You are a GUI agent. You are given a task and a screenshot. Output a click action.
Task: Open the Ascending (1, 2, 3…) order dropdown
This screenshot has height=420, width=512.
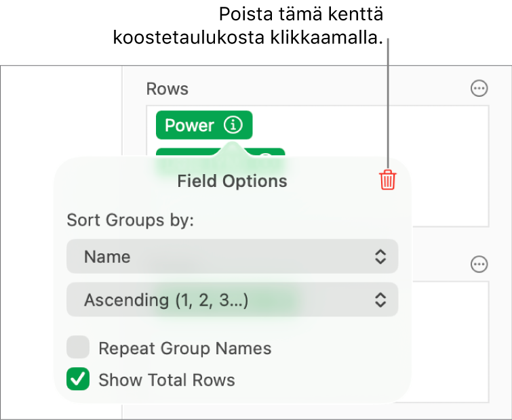point(232,300)
